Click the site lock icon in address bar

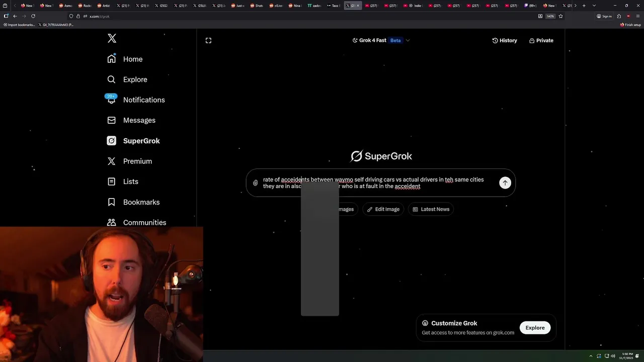(78, 16)
